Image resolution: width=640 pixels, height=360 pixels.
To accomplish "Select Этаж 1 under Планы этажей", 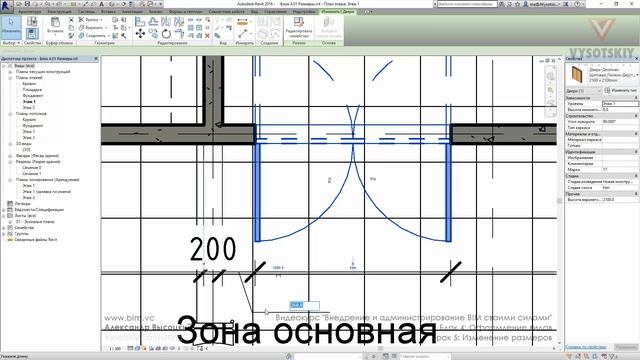I will point(29,102).
